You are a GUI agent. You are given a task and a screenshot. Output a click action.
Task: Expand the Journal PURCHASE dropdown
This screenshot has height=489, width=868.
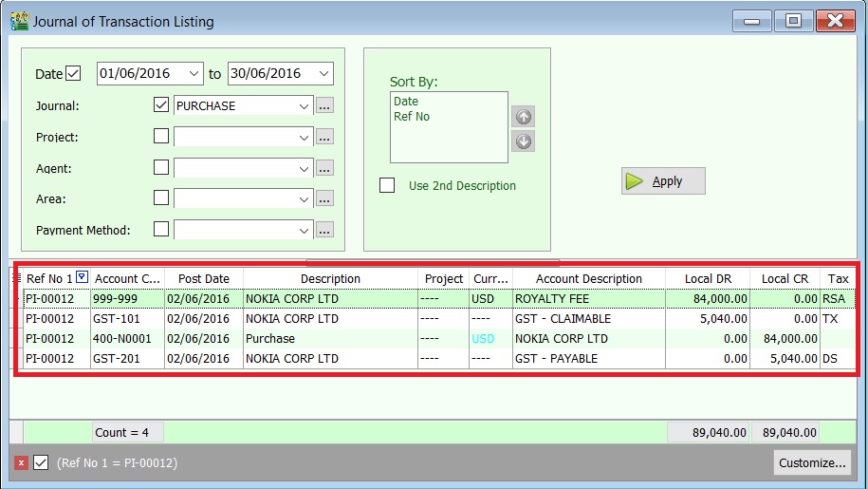(304, 106)
